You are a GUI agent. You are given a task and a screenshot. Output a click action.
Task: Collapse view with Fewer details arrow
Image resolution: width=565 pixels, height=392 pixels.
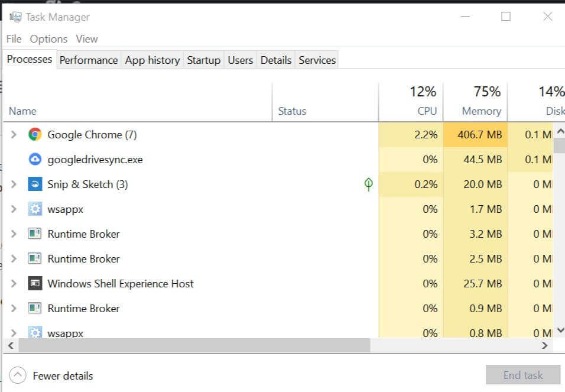coord(18,375)
